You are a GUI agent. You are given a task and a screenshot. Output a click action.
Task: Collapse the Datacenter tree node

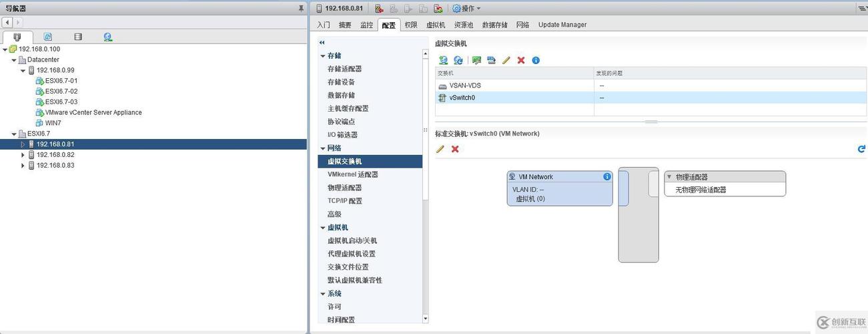[x=14, y=59]
